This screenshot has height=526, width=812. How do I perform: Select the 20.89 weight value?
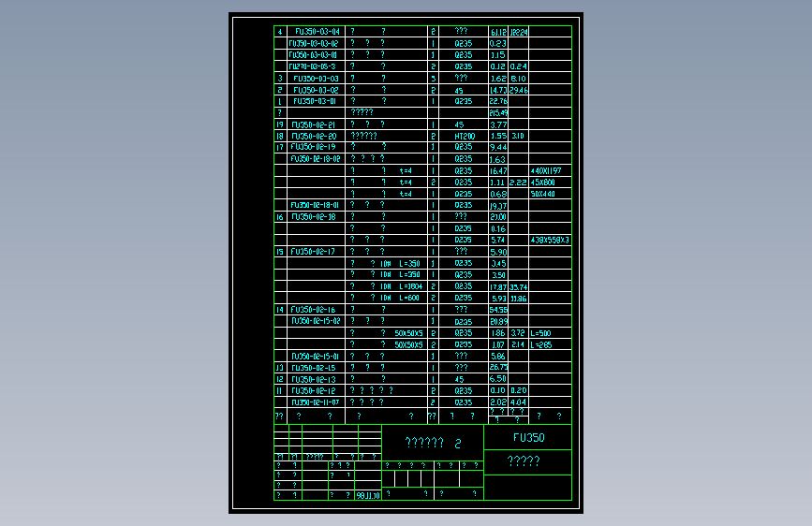498,322
